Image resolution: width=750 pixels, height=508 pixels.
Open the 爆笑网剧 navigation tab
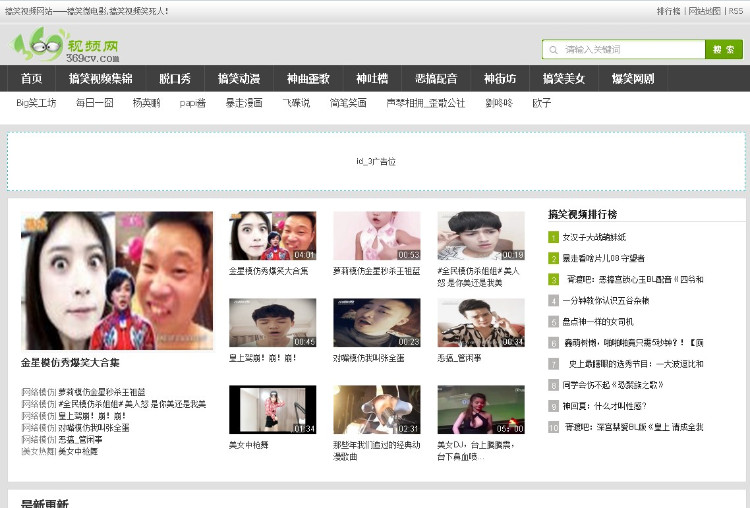[x=633, y=78]
